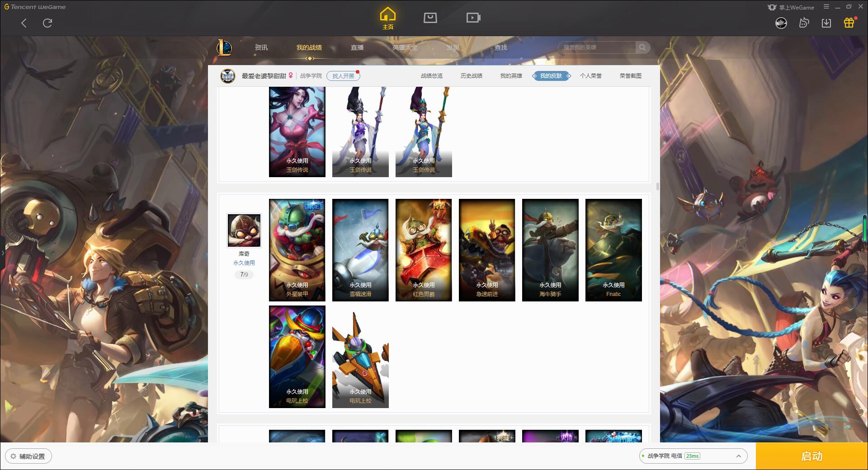Click the 海牛骑手 skin thumbnail
This screenshot has width=868, height=470.
pyautogui.click(x=550, y=250)
